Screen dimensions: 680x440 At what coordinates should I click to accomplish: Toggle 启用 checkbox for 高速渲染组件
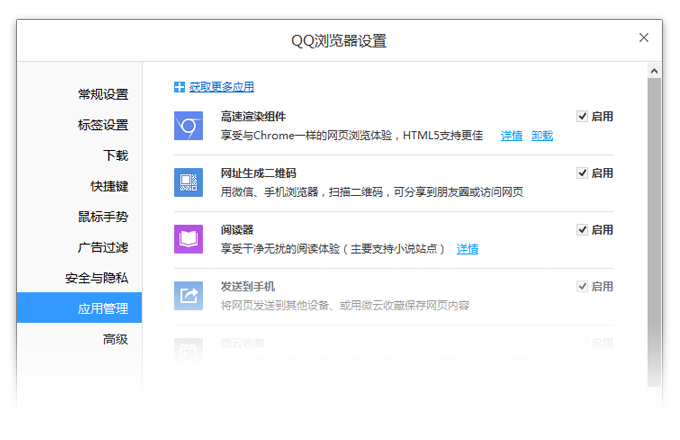coord(582,116)
